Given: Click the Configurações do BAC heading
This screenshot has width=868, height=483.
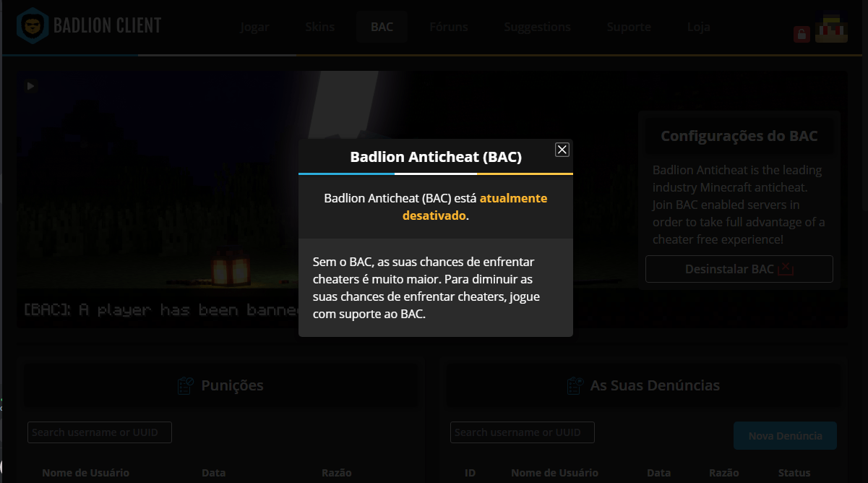Looking at the screenshot, I should (x=739, y=136).
